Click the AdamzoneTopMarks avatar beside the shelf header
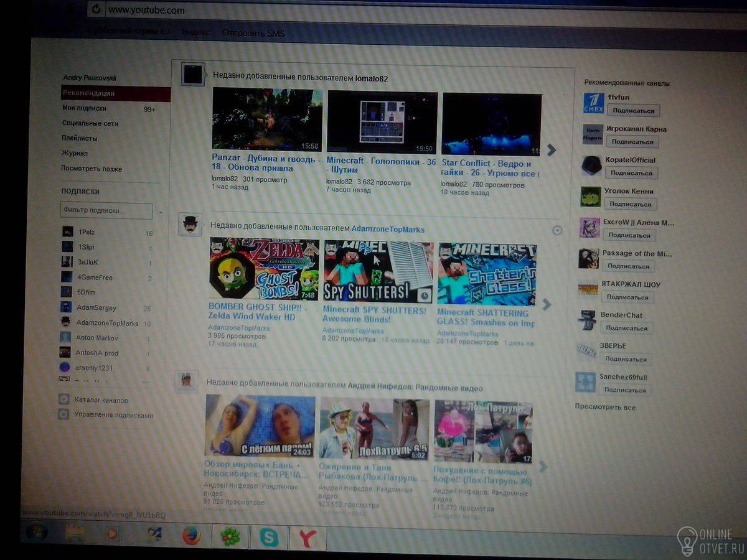The width and height of the screenshot is (747, 560). coord(190,224)
